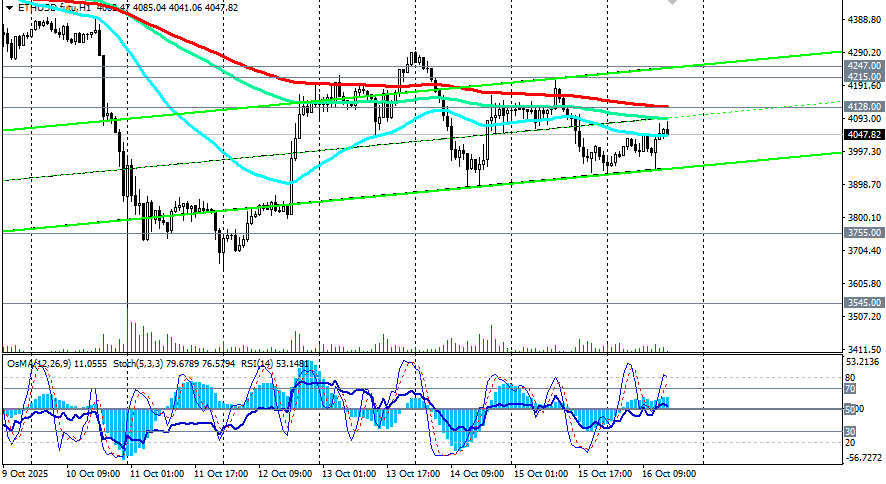Image resolution: width=886 pixels, height=484 pixels.
Task: Click the 30 level tag in indicator window
Action: (x=850, y=432)
